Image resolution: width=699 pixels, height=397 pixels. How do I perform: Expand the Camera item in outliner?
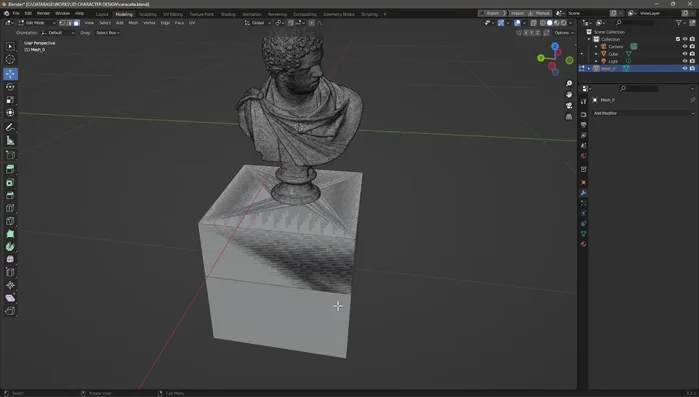click(x=596, y=46)
